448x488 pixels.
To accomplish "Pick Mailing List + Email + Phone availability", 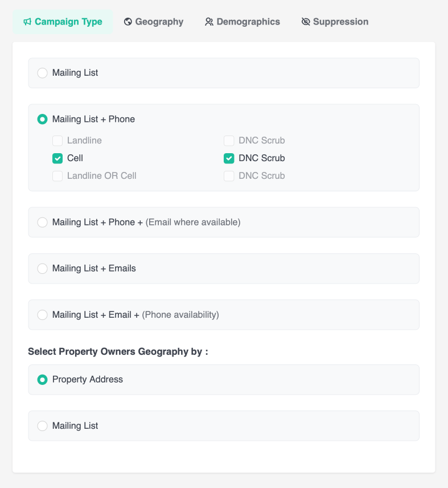I will click(x=43, y=315).
